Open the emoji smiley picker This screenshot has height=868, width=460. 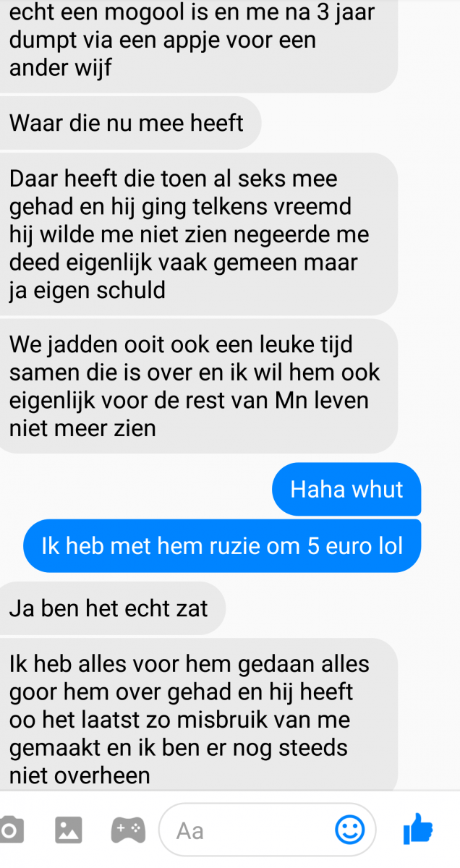[x=350, y=830]
